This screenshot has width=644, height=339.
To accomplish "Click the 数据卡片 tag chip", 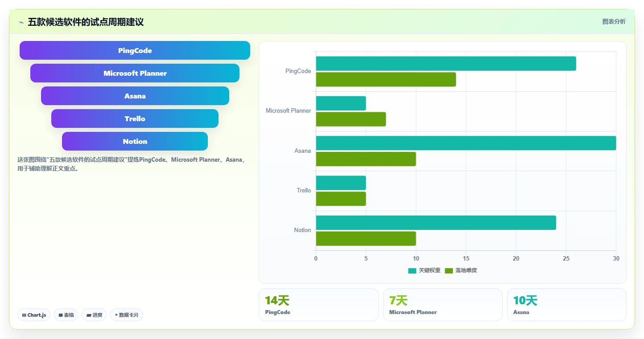I will pos(127,315).
